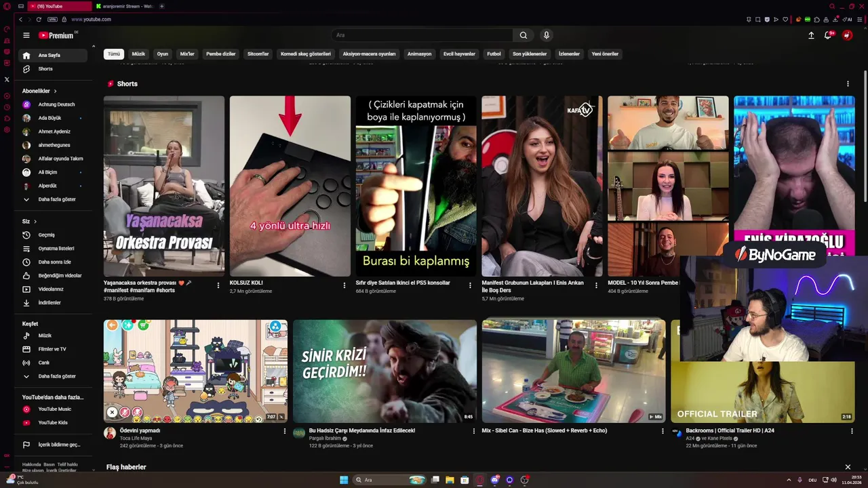The width and height of the screenshot is (868, 488).
Task: Open File Explorer from taskbar
Action: (x=450, y=480)
